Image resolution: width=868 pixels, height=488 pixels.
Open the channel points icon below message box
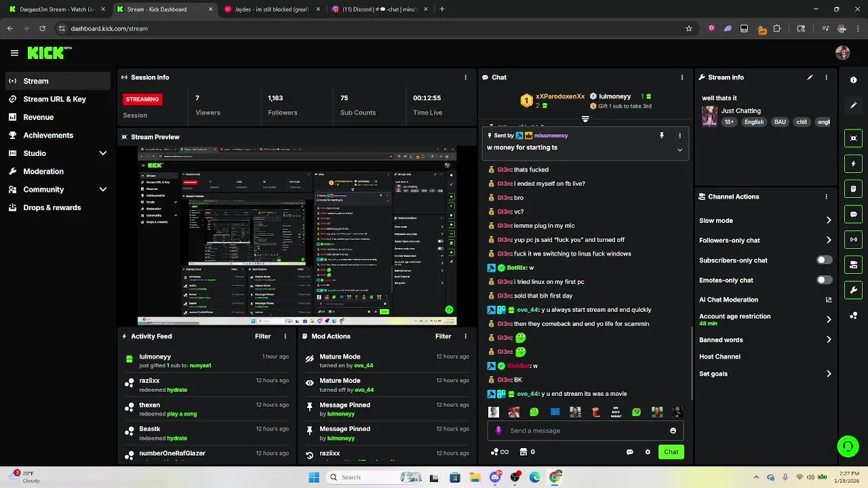click(499, 452)
